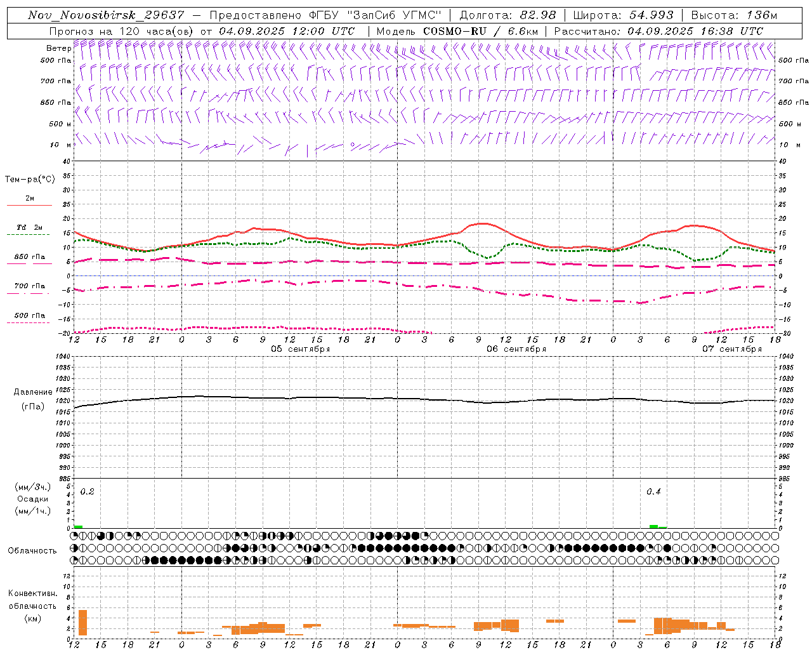Click the '(км)' convective cloud unit label
The width and height of the screenshot is (812, 650).
[x=32, y=619]
